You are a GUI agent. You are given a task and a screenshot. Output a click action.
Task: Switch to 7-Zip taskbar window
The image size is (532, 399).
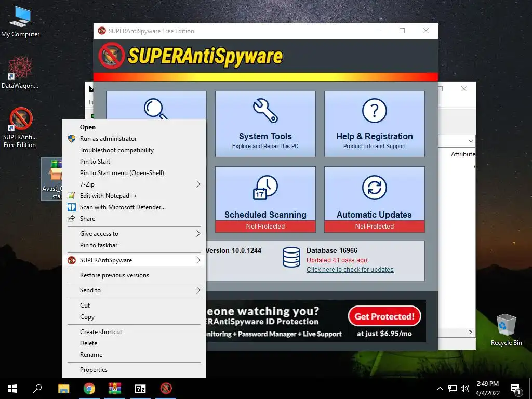140,389
